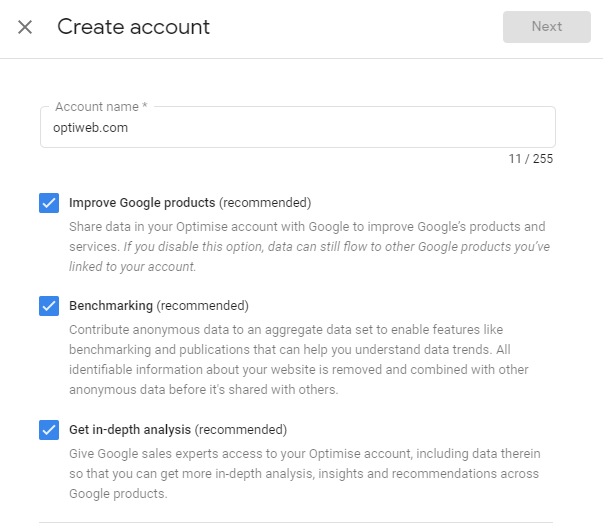Click the 'Share data in your Optimise account' description
The image size is (603, 526).
[x=300, y=227]
